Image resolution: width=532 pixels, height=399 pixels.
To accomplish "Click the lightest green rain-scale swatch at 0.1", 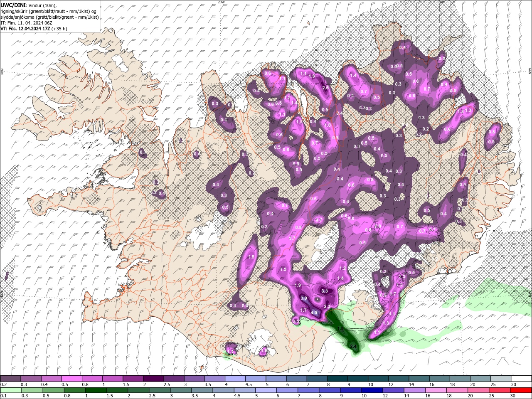I will point(10,390).
